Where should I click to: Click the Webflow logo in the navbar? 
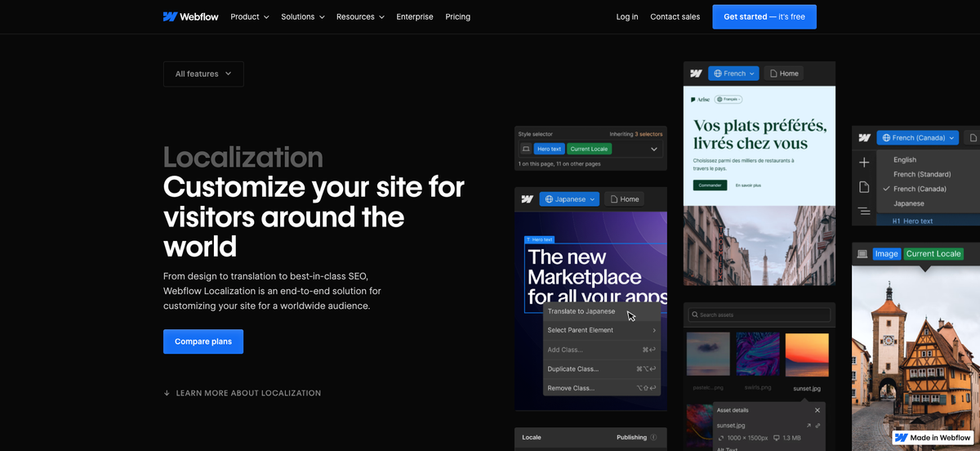click(190, 16)
